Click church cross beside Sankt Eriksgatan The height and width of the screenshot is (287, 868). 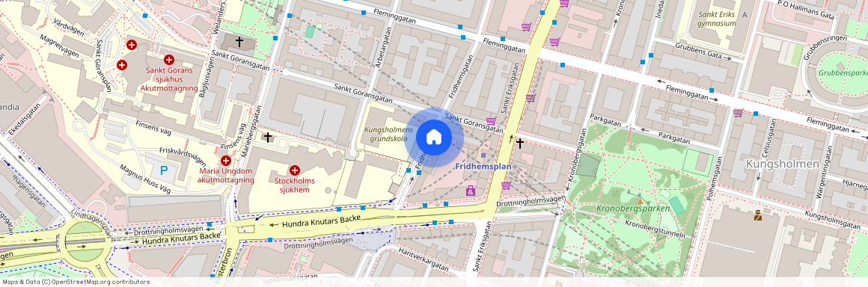point(519,143)
